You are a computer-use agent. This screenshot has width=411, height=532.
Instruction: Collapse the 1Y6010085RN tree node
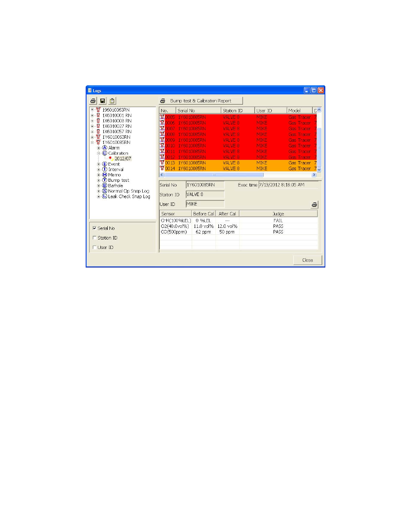tap(92, 142)
